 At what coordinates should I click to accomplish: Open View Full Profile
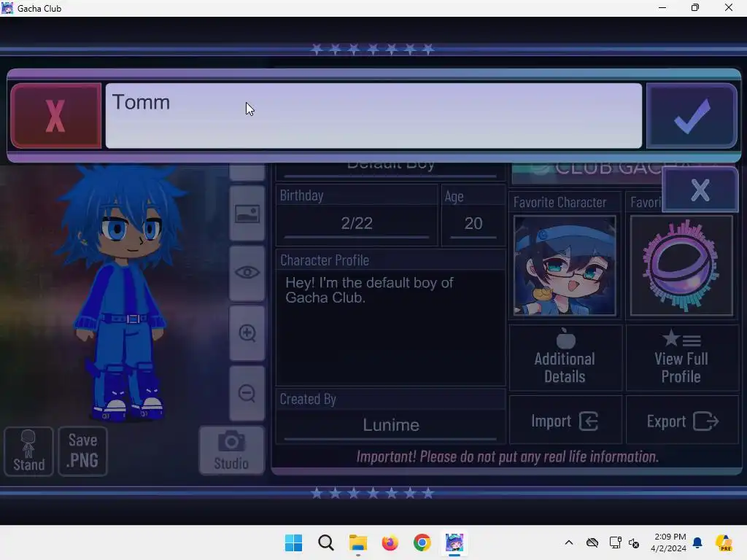coord(681,357)
